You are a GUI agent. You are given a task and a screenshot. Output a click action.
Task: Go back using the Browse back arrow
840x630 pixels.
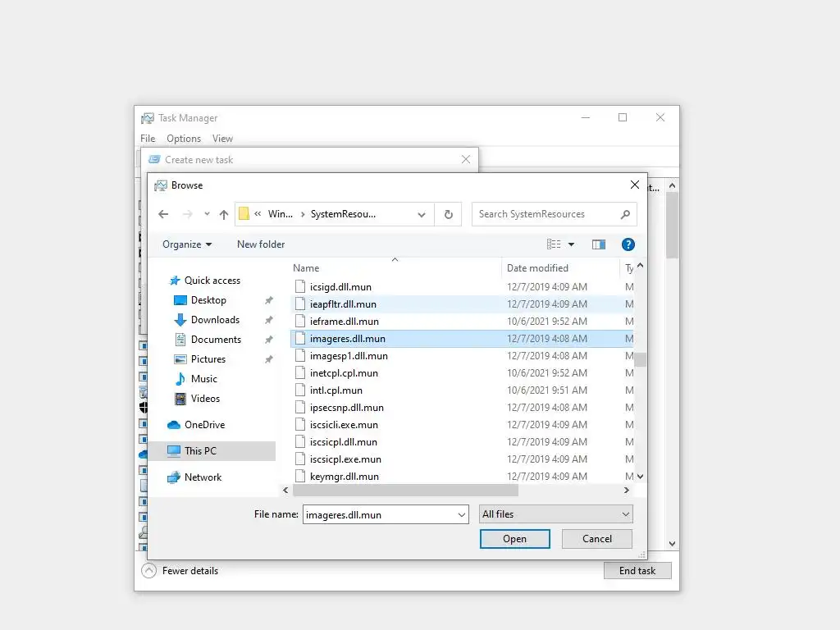click(163, 214)
